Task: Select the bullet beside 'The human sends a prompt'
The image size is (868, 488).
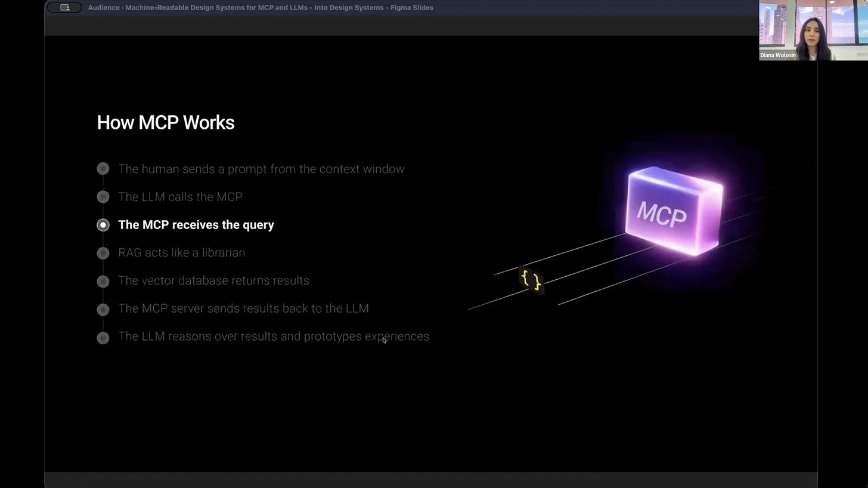Action: (103, 169)
